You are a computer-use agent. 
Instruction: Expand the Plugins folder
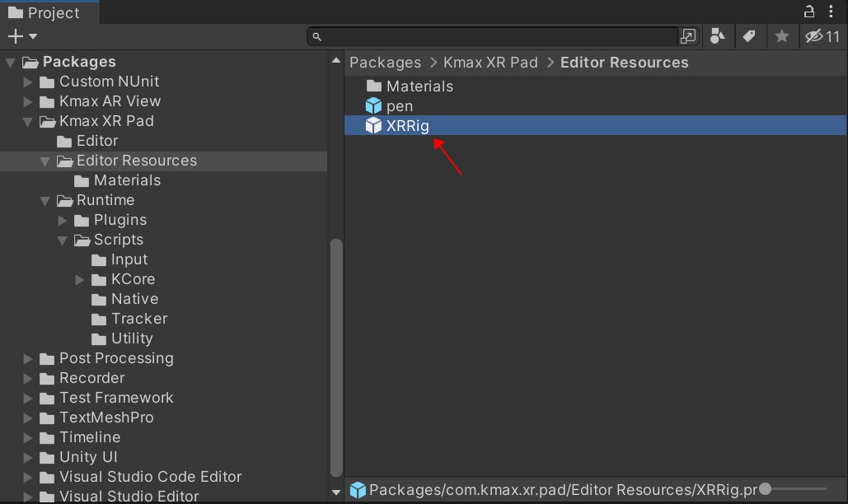click(x=62, y=221)
